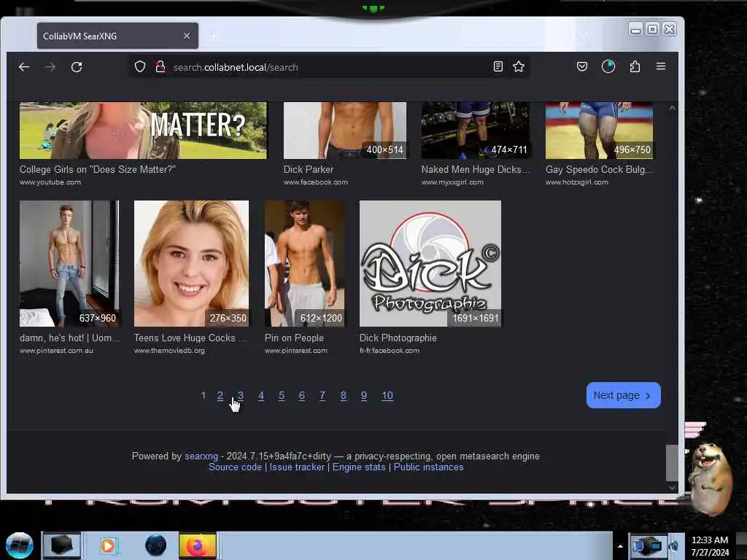Go to results page 3
Image resolution: width=747 pixels, height=560 pixels.
241,396
